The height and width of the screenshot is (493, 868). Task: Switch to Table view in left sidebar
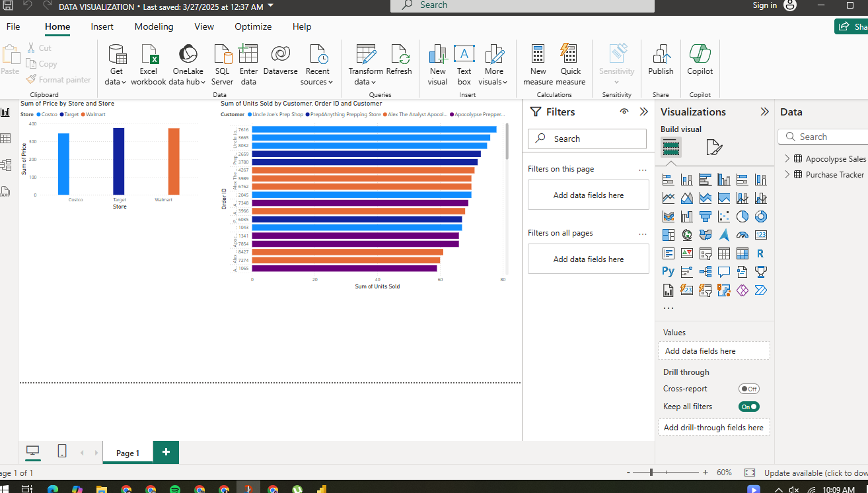(x=6, y=139)
